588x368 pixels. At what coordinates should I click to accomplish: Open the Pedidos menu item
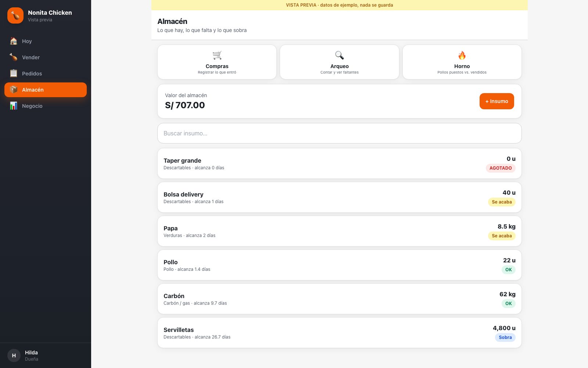coord(46,74)
